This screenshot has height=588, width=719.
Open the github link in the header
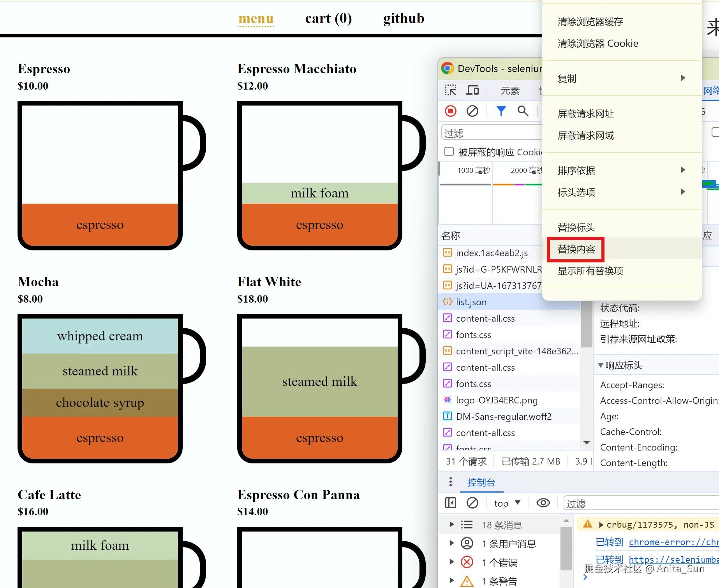(x=404, y=18)
